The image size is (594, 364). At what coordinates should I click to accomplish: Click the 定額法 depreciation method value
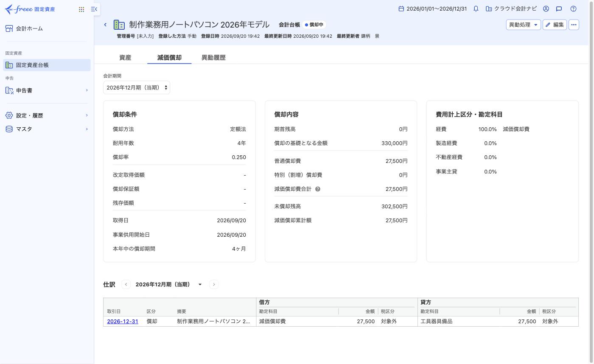click(x=238, y=129)
